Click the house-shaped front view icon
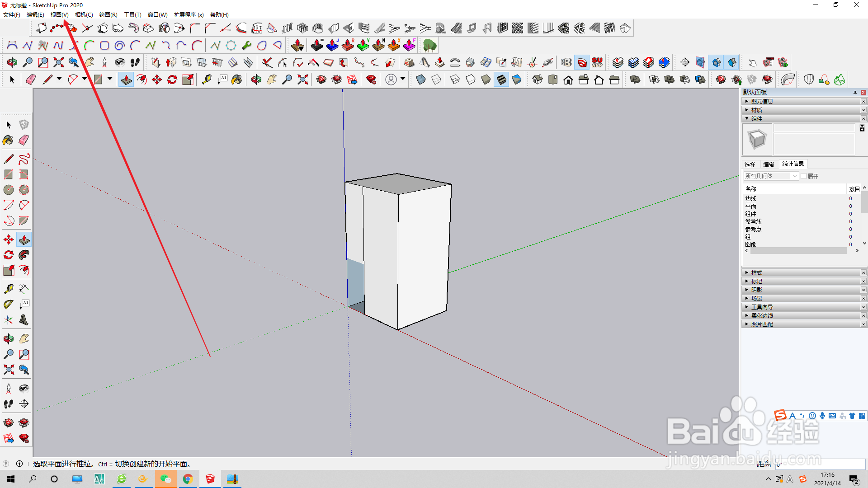Image resolution: width=868 pixels, height=488 pixels. tap(568, 80)
